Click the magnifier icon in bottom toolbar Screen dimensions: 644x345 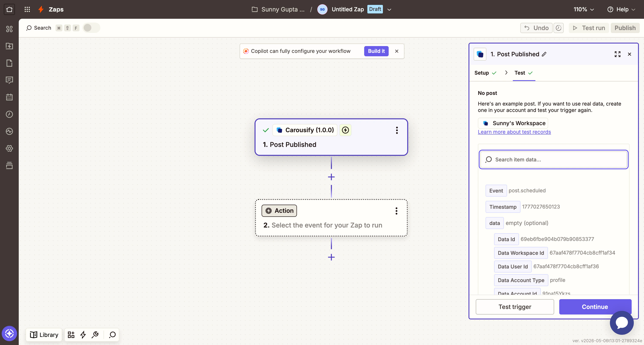[x=112, y=335]
